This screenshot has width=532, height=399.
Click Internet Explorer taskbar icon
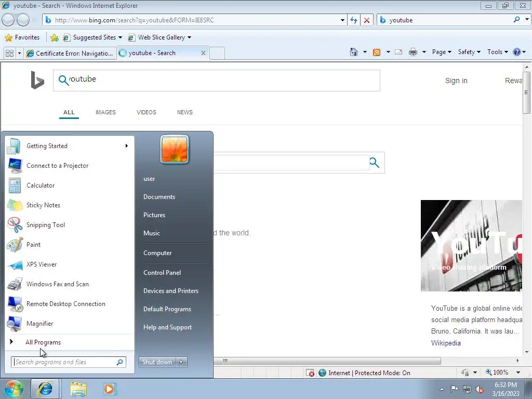pyautogui.click(x=45, y=389)
